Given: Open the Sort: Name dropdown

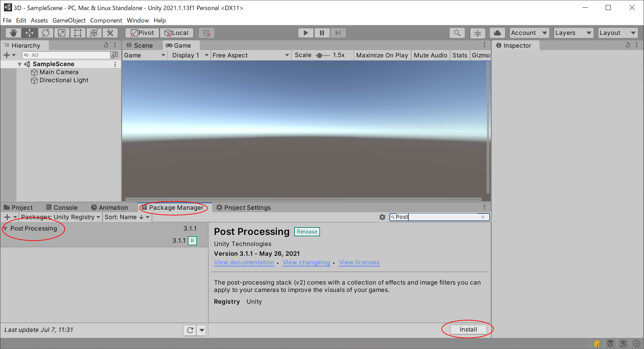Looking at the screenshot, I should pos(127,217).
